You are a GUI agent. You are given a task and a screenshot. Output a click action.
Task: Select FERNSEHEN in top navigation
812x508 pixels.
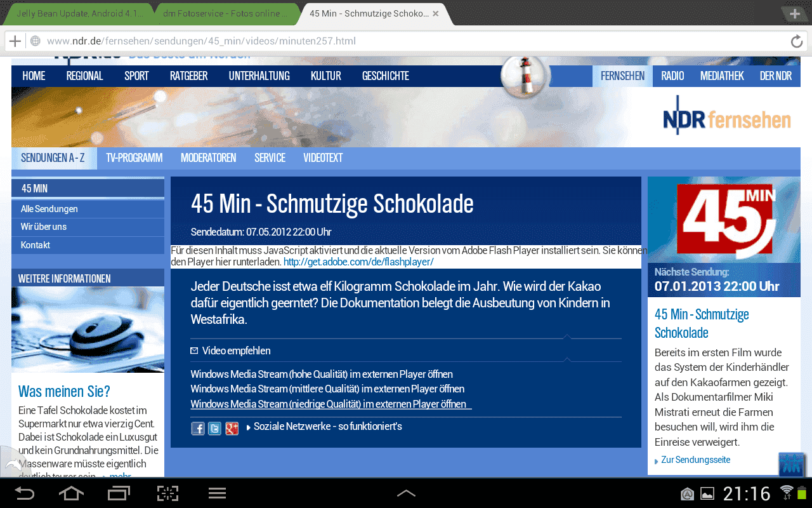click(x=622, y=76)
